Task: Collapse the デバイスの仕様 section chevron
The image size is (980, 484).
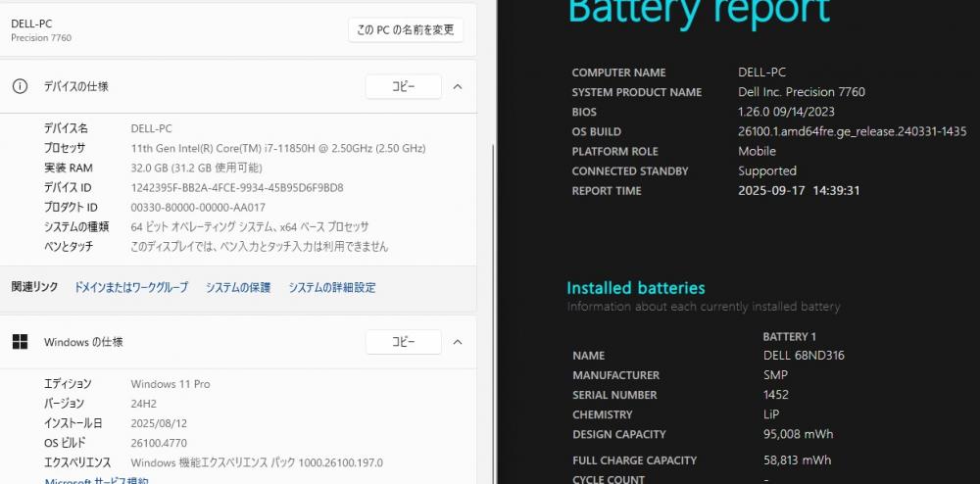Action: 458,87
